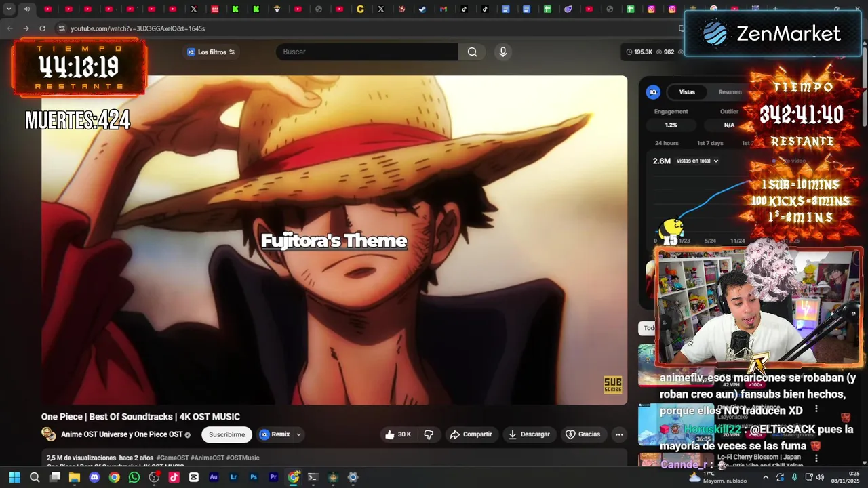Open Windows Start menu

point(14,477)
